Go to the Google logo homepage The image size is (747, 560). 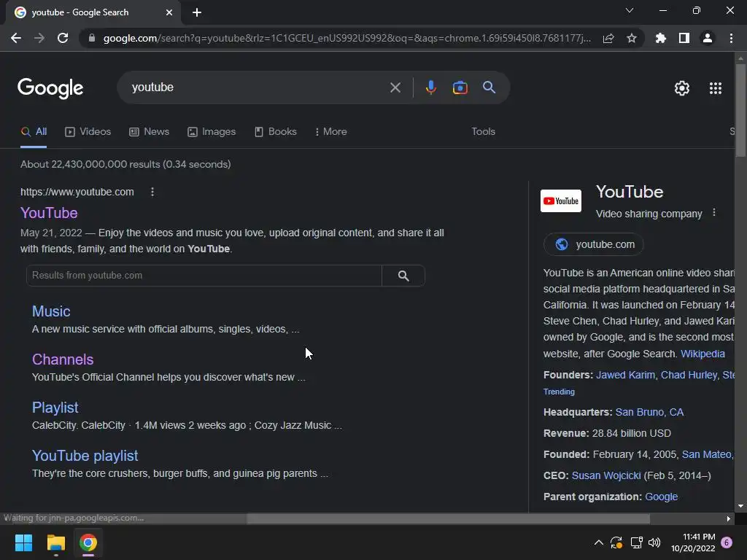[x=50, y=88]
